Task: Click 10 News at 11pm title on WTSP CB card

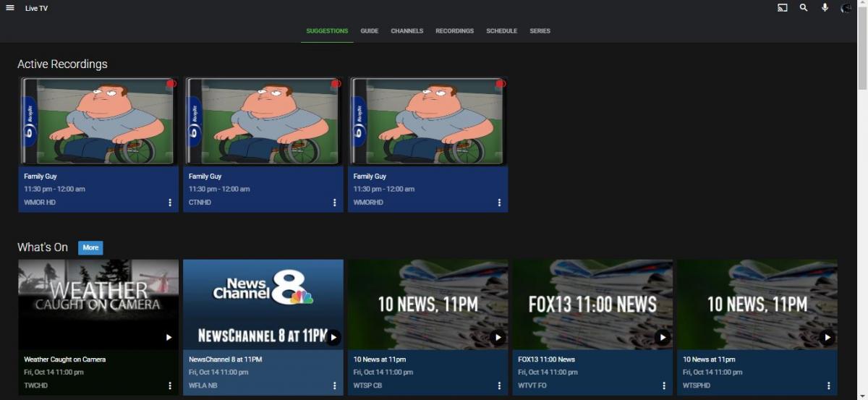Action: coord(380,359)
